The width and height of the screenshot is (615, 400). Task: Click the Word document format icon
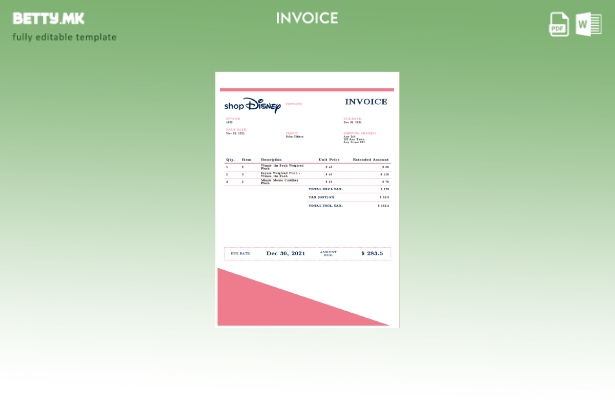pos(588,24)
